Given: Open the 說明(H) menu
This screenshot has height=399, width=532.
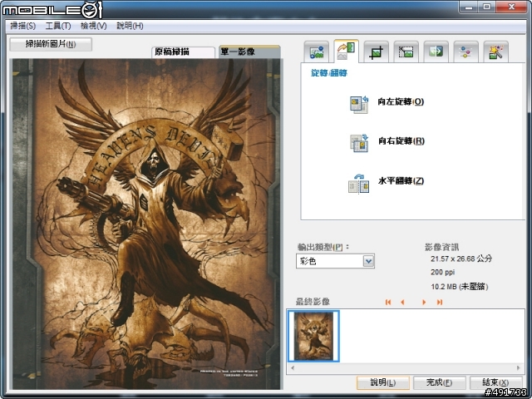Looking at the screenshot, I should (x=130, y=26).
